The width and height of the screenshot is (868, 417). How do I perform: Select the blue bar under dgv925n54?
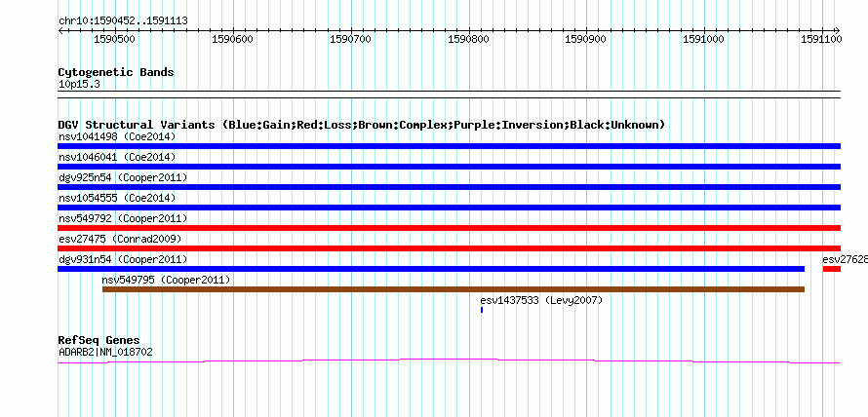449,187
